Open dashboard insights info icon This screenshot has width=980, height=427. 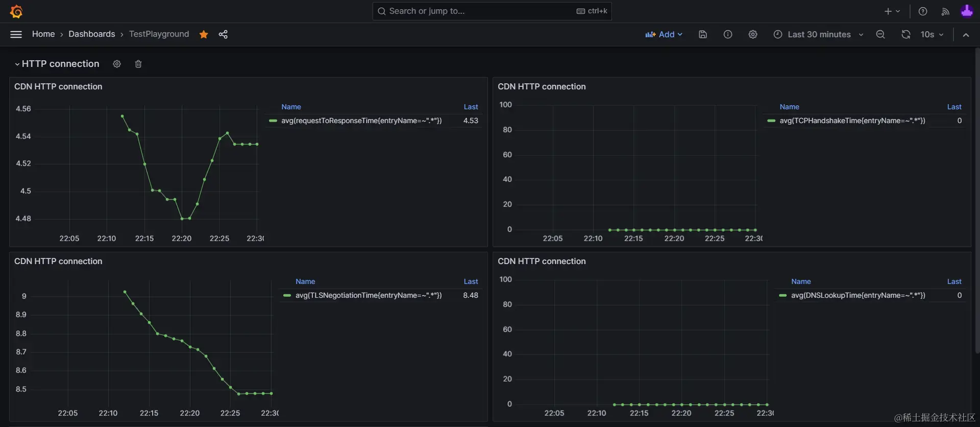tap(728, 34)
